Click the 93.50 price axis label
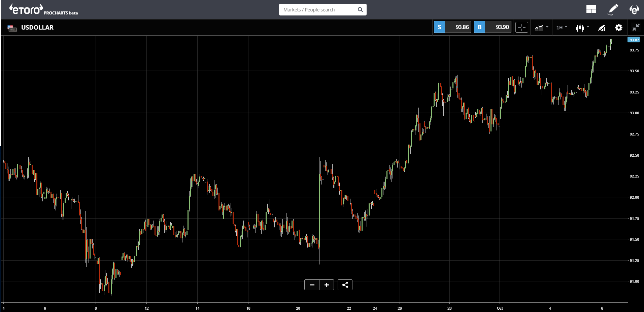 click(x=634, y=71)
